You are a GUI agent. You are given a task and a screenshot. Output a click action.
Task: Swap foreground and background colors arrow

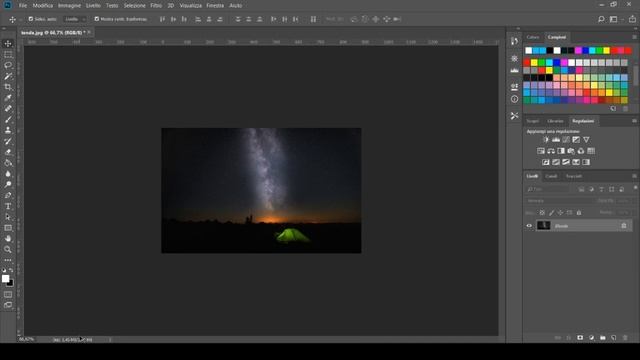(11, 270)
